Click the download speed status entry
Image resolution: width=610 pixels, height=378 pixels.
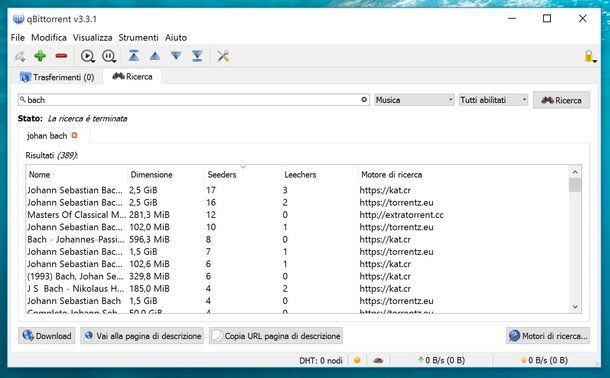coord(441,360)
